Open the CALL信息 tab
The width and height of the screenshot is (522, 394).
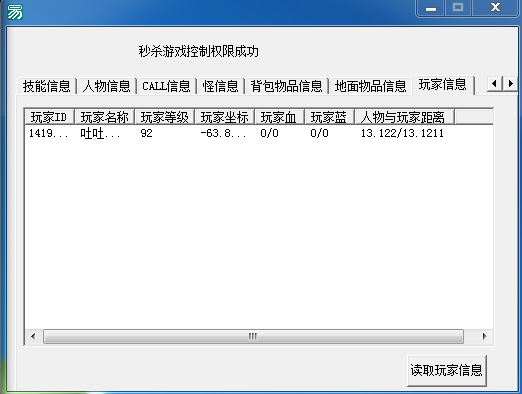coord(166,86)
